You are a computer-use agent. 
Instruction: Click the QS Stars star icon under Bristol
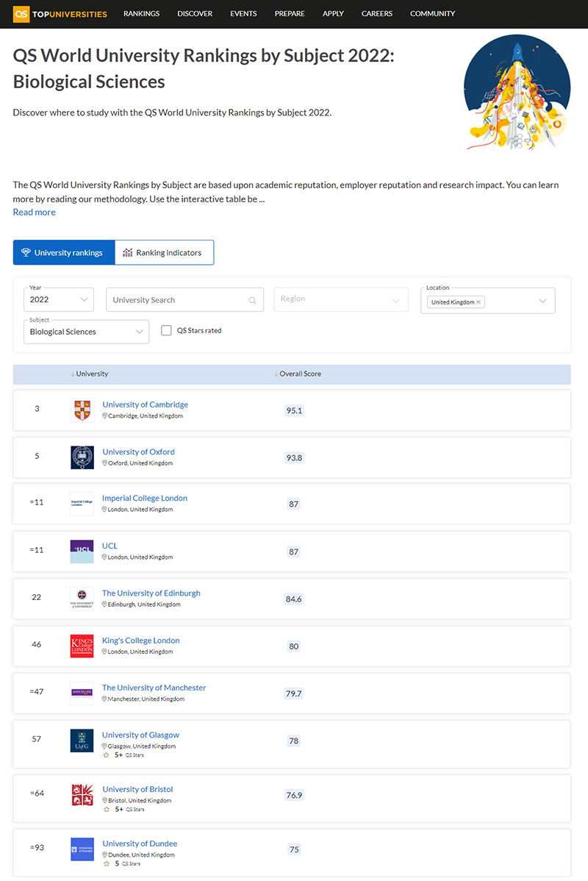(106, 810)
